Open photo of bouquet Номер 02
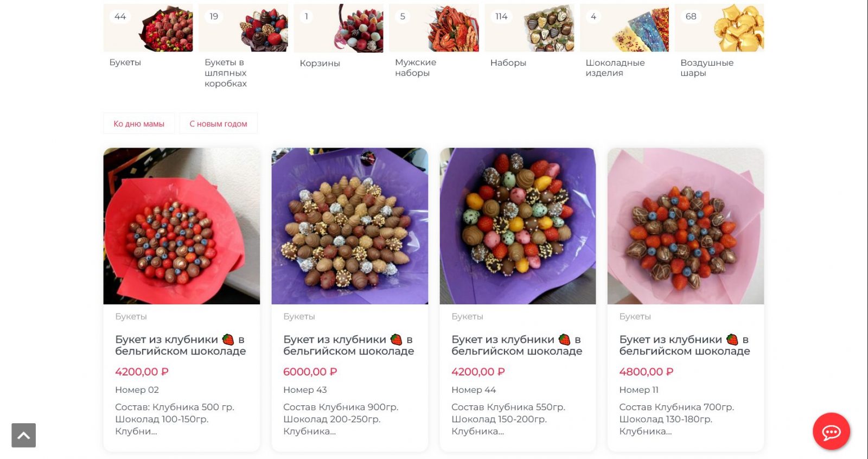 point(182,226)
